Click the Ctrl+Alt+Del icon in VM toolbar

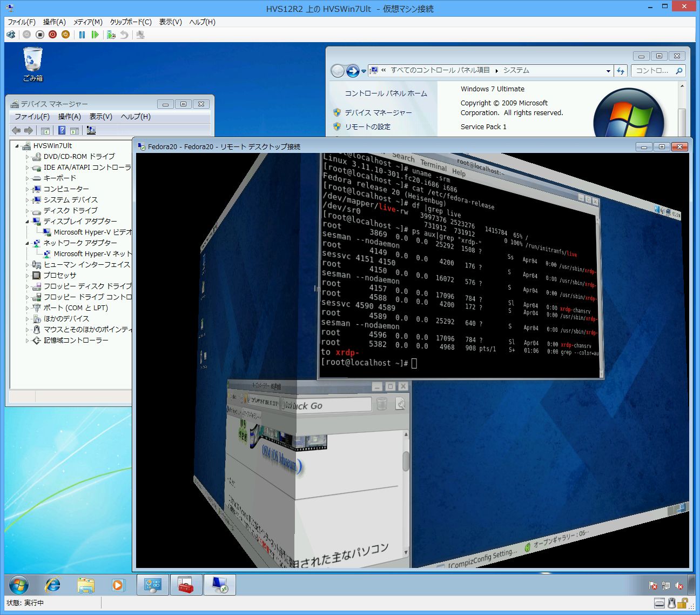11,35
